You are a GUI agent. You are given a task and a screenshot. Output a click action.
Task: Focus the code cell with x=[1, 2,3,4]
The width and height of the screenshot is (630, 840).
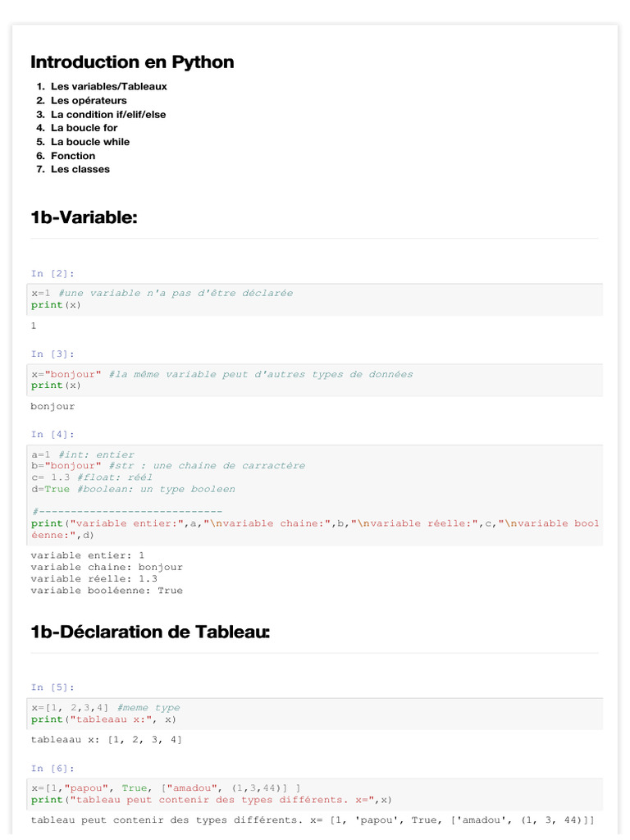[315, 714]
